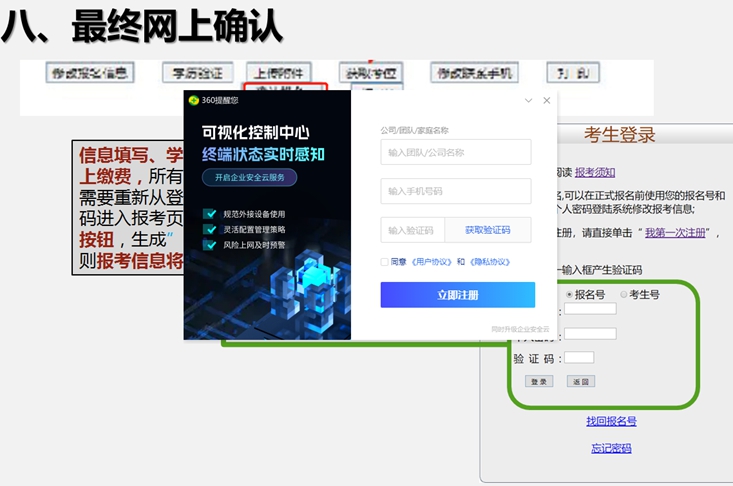Click the 可视化控制中心 headline in popup
Image resolution: width=733 pixels, height=486 pixels.
click(x=256, y=133)
